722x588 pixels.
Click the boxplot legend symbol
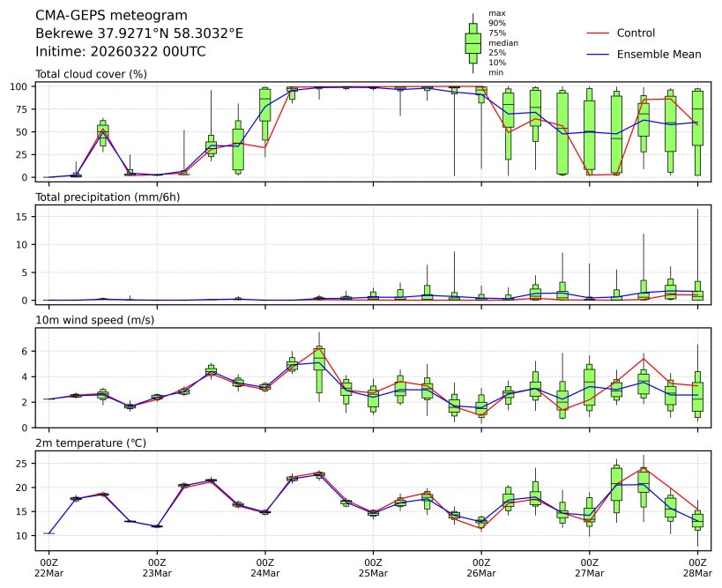pyautogui.click(x=473, y=41)
